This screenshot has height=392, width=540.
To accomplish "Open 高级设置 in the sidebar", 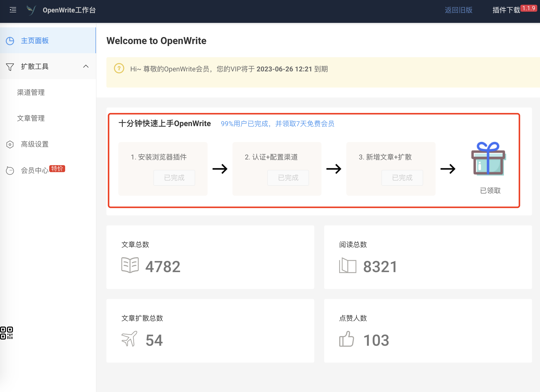I will (x=35, y=144).
